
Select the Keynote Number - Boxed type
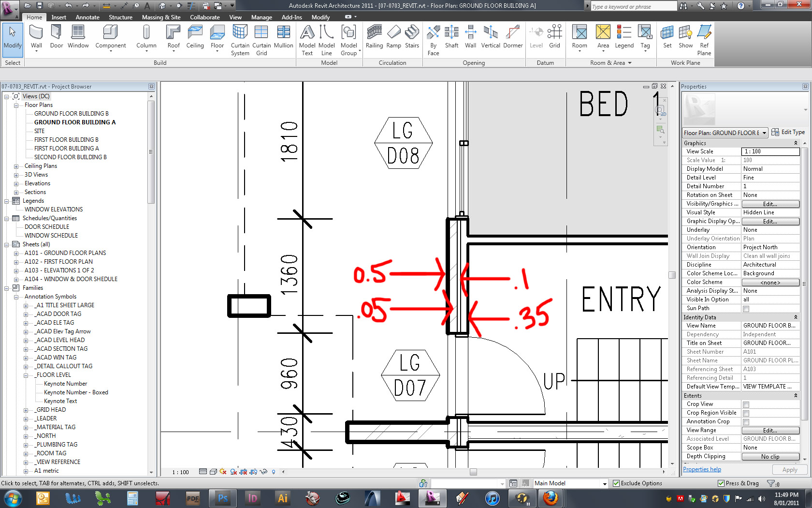coord(76,392)
